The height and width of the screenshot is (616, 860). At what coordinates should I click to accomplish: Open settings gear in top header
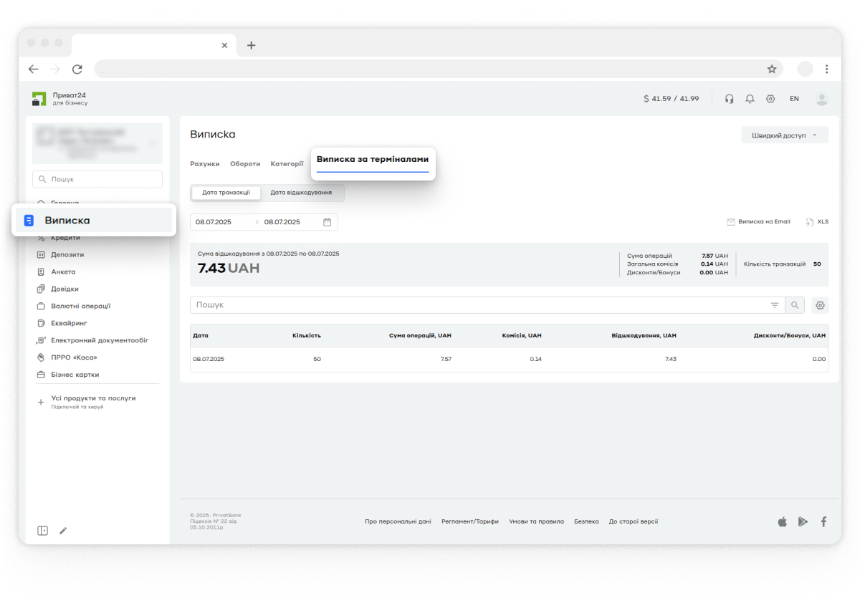[x=770, y=99]
